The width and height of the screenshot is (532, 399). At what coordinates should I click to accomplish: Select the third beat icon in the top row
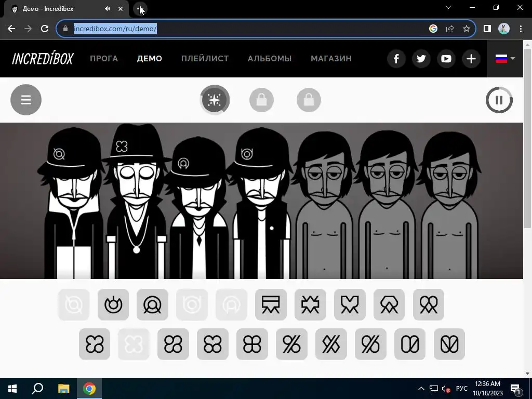click(152, 304)
